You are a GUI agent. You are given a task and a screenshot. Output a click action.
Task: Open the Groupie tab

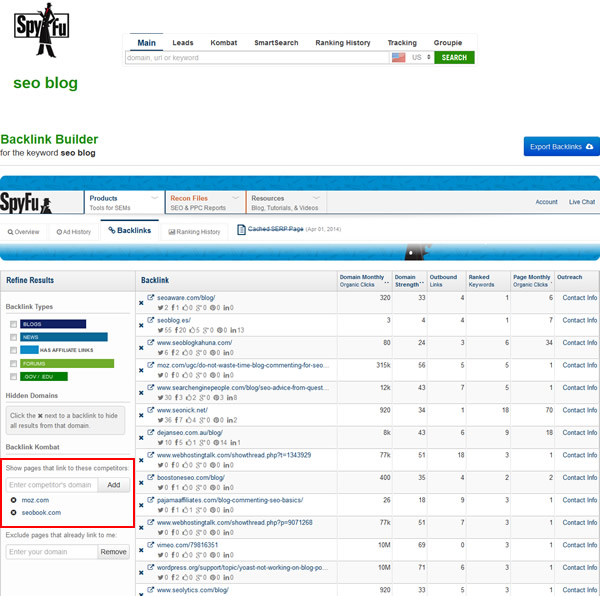448,42
